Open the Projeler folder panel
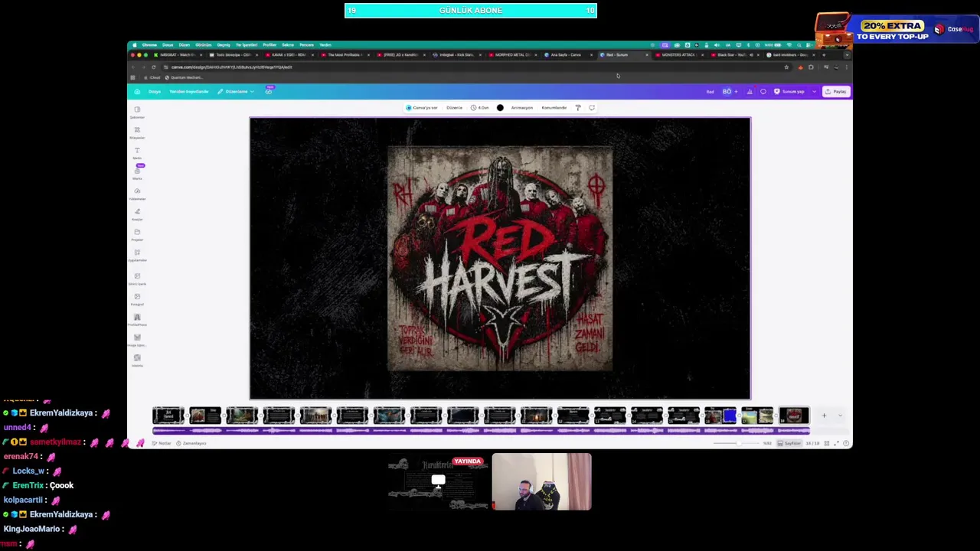The height and width of the screenshot is (551, 980). (137, 234)
